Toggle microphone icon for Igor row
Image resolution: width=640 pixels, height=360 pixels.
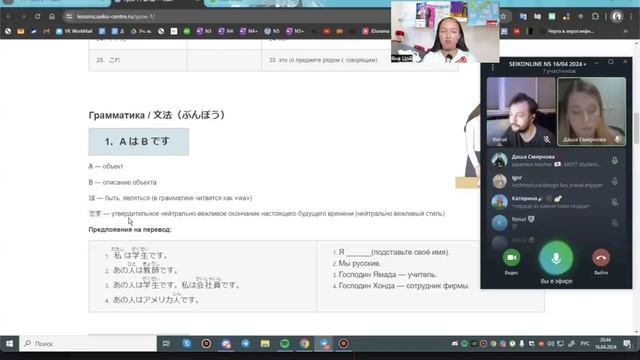[614, 181]
